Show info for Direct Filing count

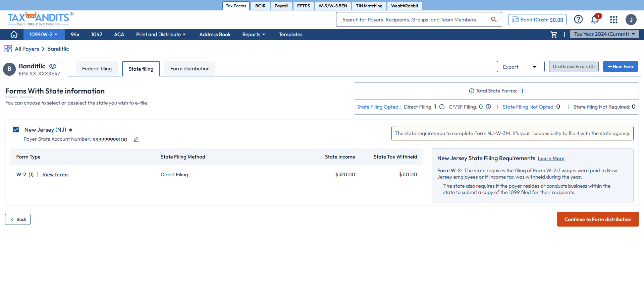point(442,107)
